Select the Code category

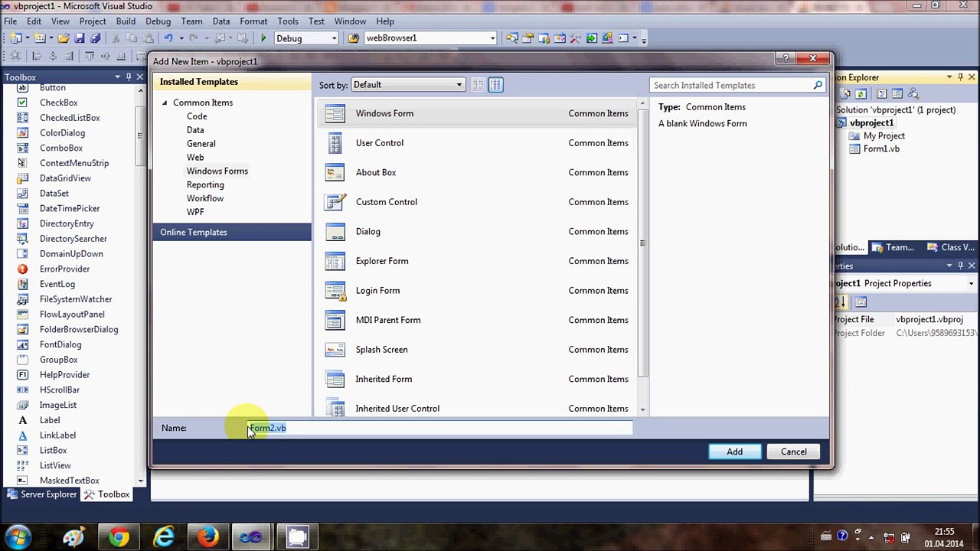(197, 116)
